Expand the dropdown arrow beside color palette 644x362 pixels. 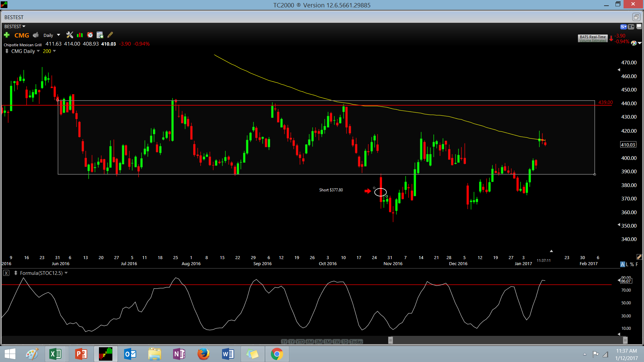pyautogui.click(x=640, y=43)
